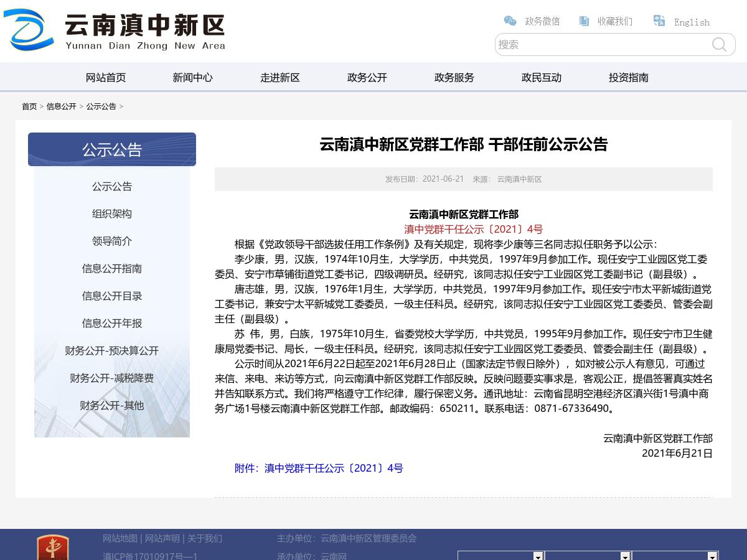Select 财务公开-预决算公开 in sidebar
This screenshot has width=747, height=560.
point(112,351)
